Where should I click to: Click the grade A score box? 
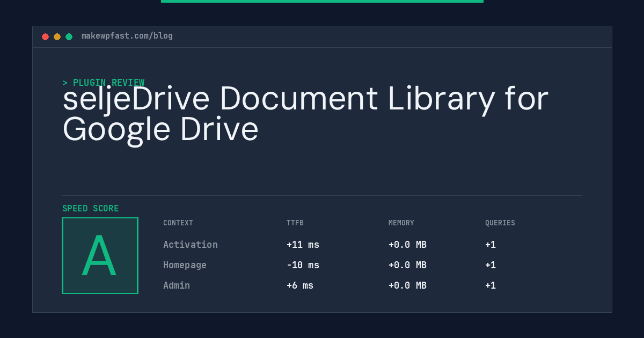coord(100,255)
